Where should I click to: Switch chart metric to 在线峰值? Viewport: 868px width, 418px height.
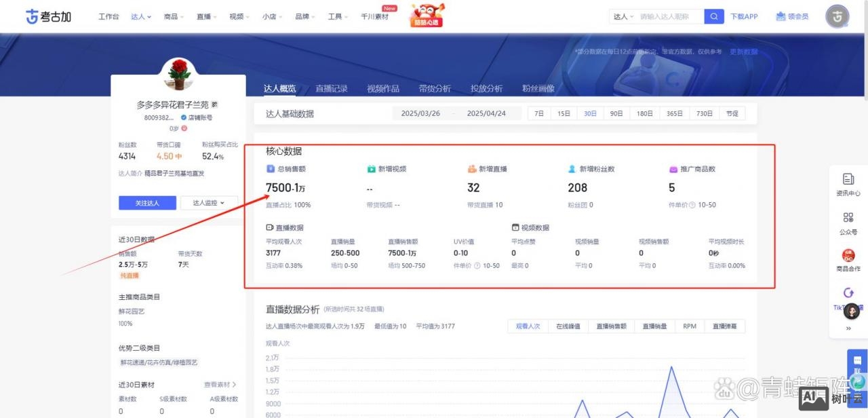[x=568, y=326]
